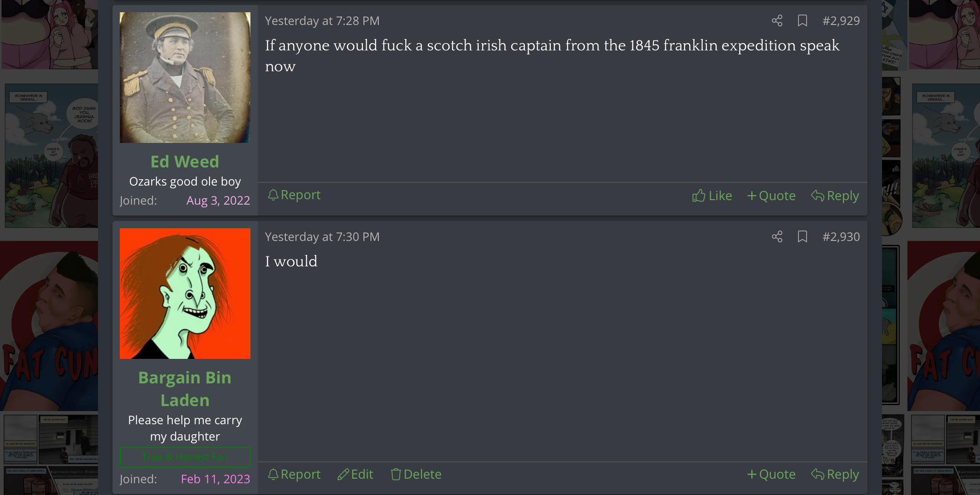
Task: Open Ed Weed's profile via username
Action: pyautogui.click(x=185, y=162)
